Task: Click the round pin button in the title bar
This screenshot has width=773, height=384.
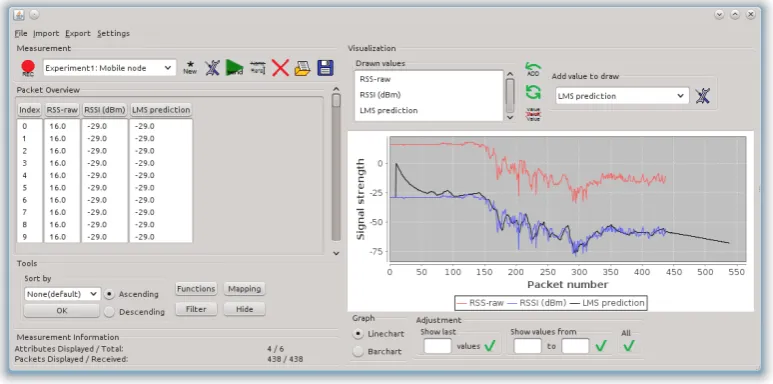Action: [34, 14]
